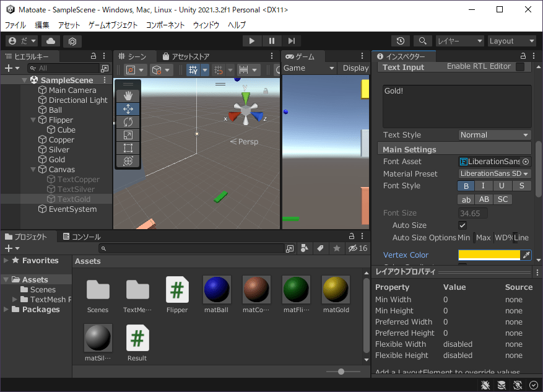Click Font Asset object picker circle
Image resolution: width=543 pixels, height=392 pixels.
click(x=526, y=162)
